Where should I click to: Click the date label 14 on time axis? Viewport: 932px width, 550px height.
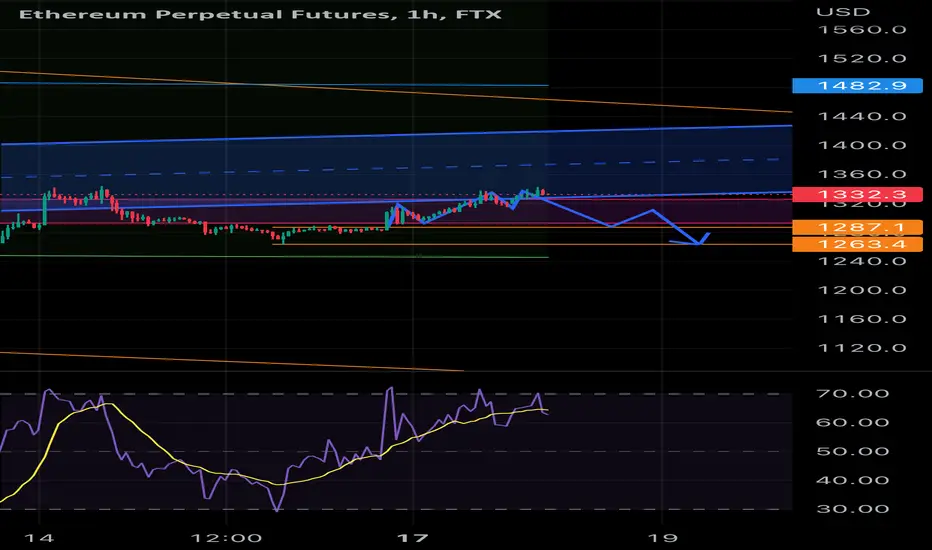39,538
